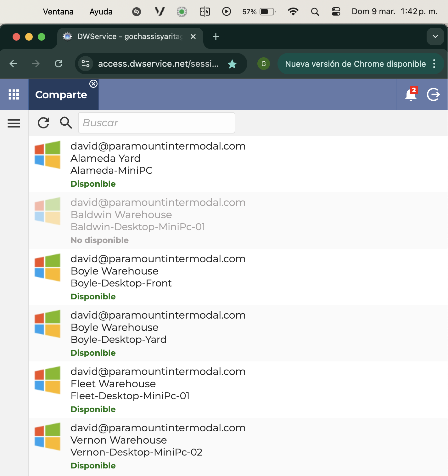Click the Wi-Fi status icon
448x476 pixels.
(293, 12)
